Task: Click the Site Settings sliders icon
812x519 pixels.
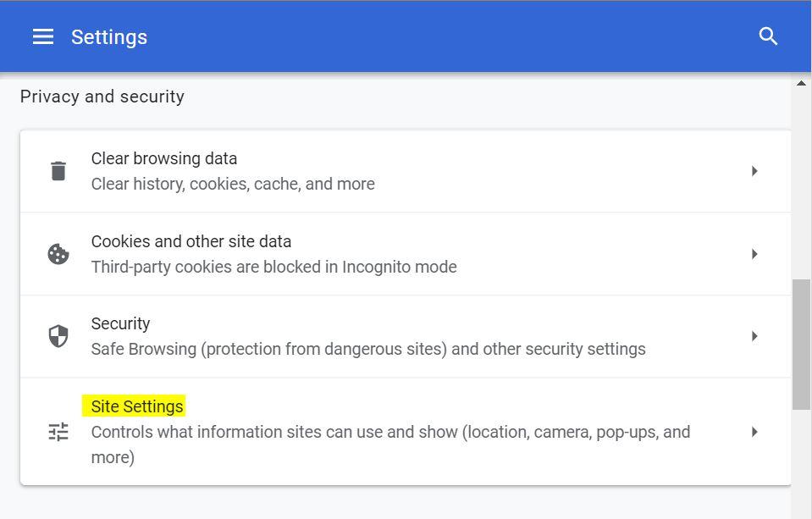Action: (58, 432)
